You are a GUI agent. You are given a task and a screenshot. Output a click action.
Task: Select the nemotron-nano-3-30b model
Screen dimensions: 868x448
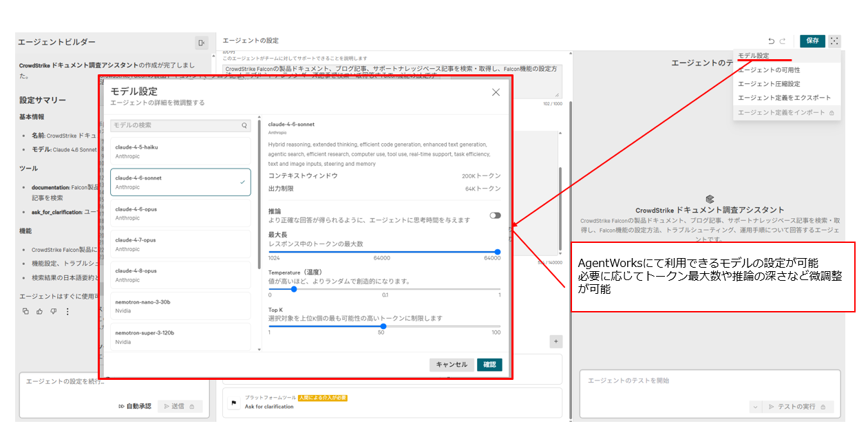pyautogui.click(x=180, y=306)
